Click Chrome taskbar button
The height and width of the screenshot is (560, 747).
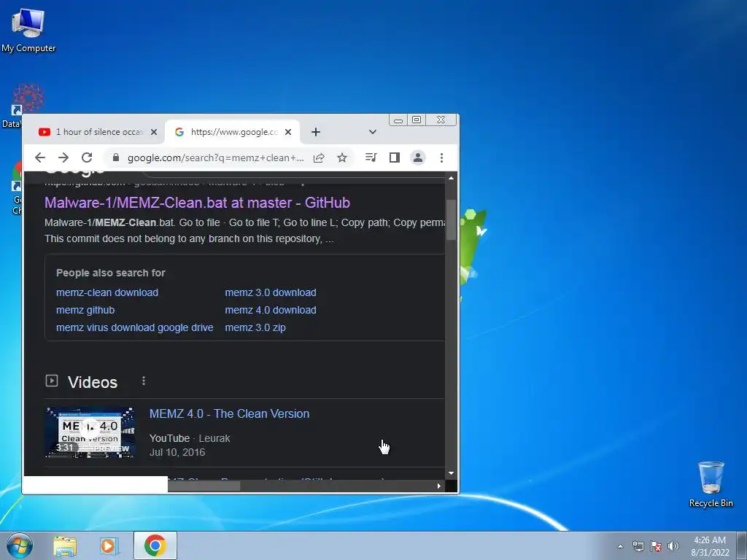[x=155, y=545]
